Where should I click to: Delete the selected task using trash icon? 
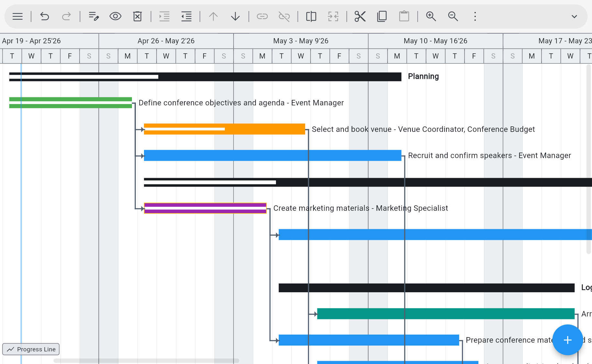(x=137, y=16)
